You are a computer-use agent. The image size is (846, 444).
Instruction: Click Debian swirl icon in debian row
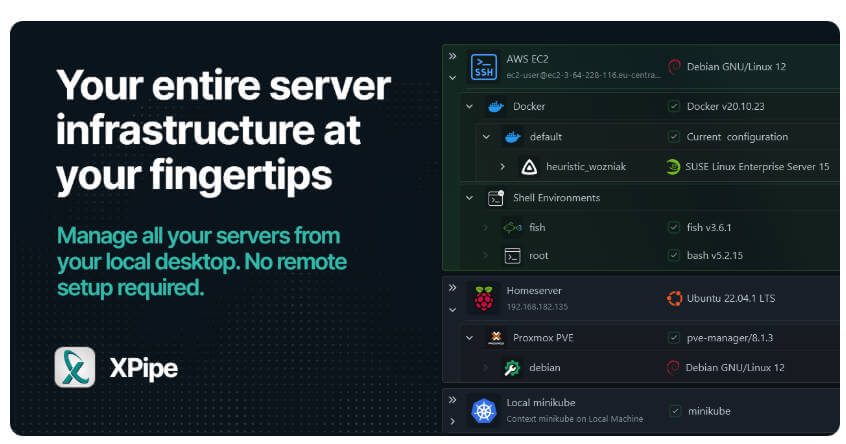[672, 368]
